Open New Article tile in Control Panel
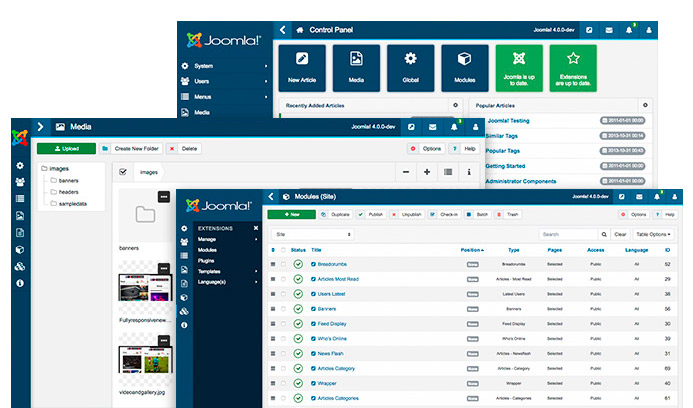 [302, 68]
